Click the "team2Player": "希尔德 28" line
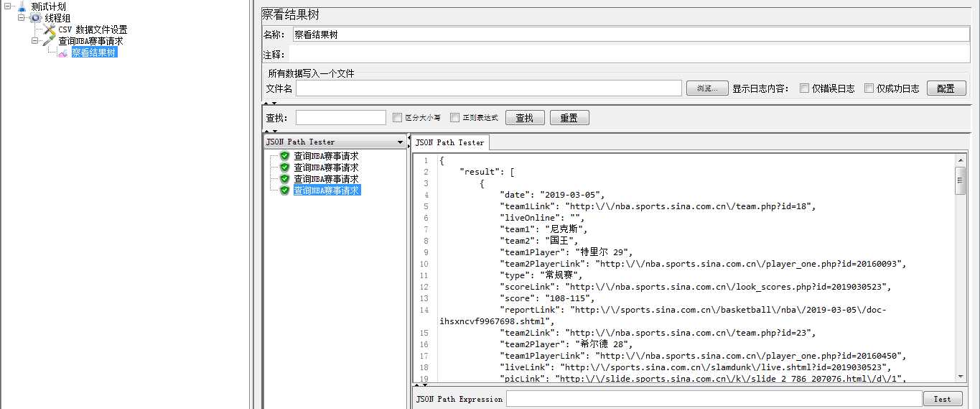 pos(566,344)
